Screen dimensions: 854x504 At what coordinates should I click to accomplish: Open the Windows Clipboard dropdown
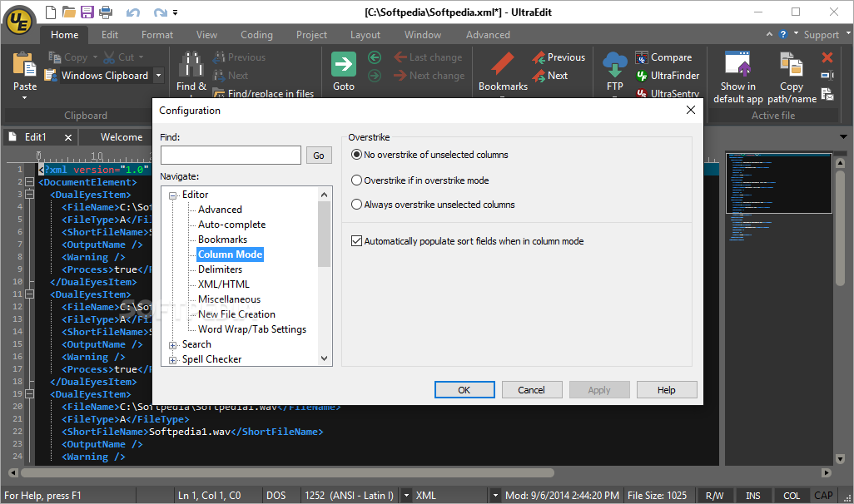158,76
